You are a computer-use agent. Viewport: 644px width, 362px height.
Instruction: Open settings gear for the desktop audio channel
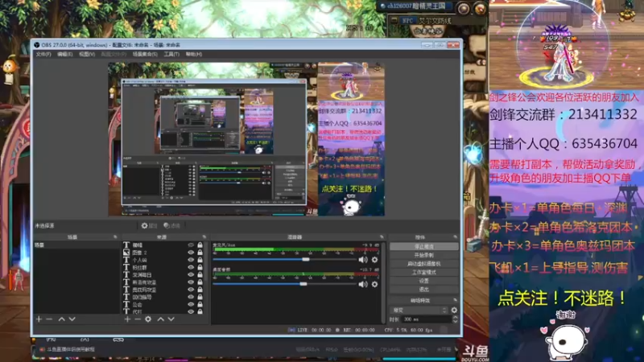pyautogui.click(x=374, y=284)
